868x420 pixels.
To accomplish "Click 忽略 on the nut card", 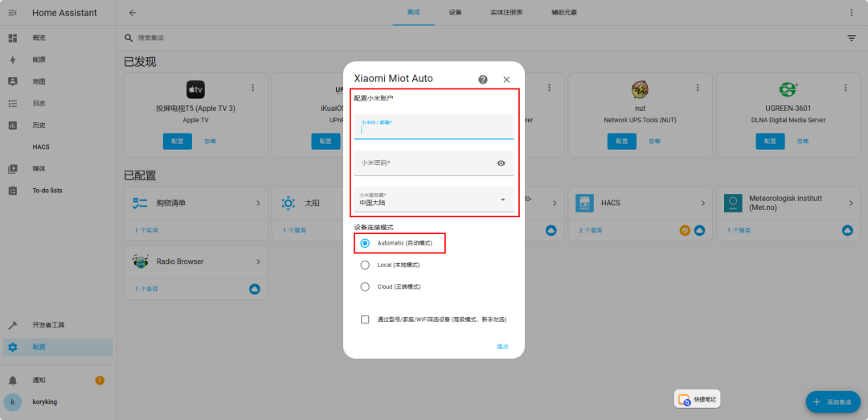I will click(x=655, y=142).
